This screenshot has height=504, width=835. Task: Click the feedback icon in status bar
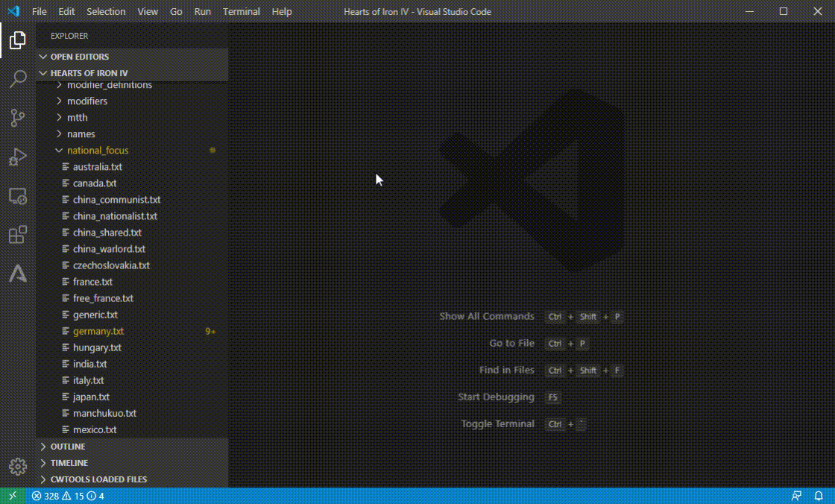click(796, 496)
